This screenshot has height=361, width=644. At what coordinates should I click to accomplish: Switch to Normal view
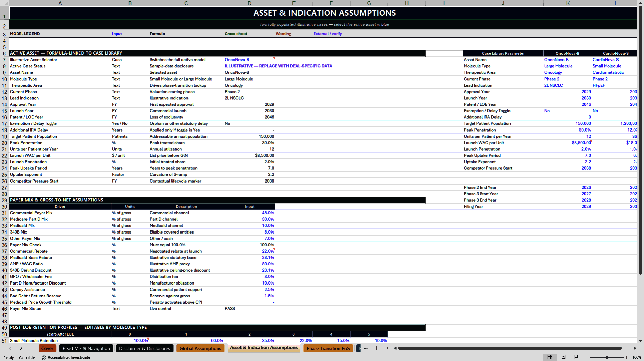pyautogui.click(x=550, y=357)
